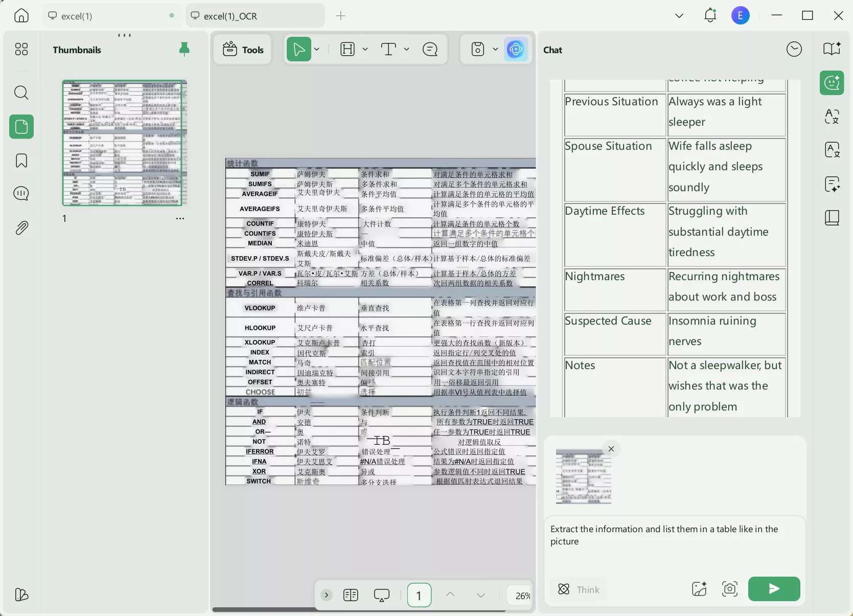The image size is (853, 616).
Task: Open the chat history clock icon
Action: tap(794, 50)
